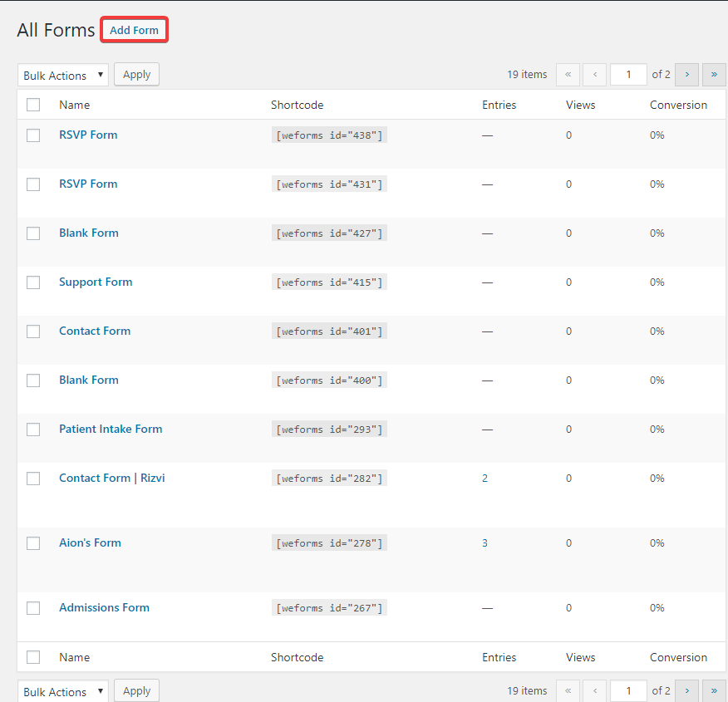Click the Views column header at top
This screenshot has width=728, height=702.
pos(580,105)
